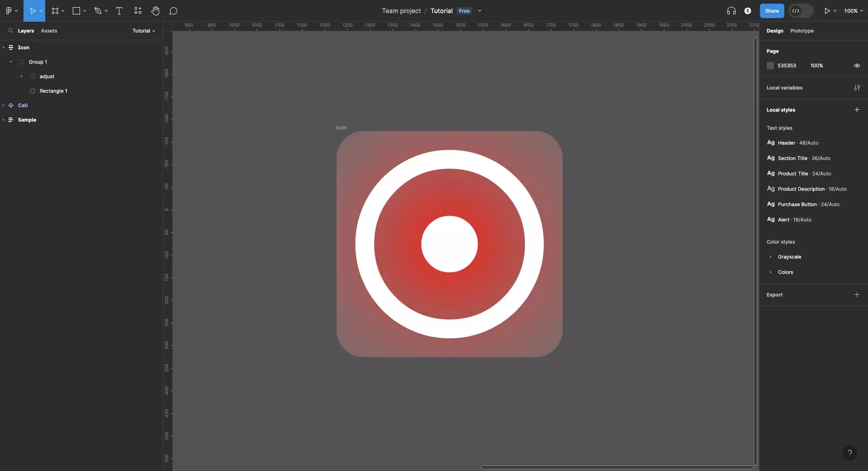The width and height of the screenshot is (868, 471).
Task: Open the help question mark button
Action: (850, 453)
